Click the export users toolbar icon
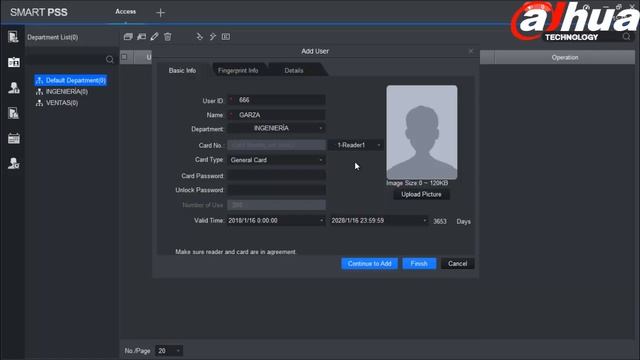 213,37
